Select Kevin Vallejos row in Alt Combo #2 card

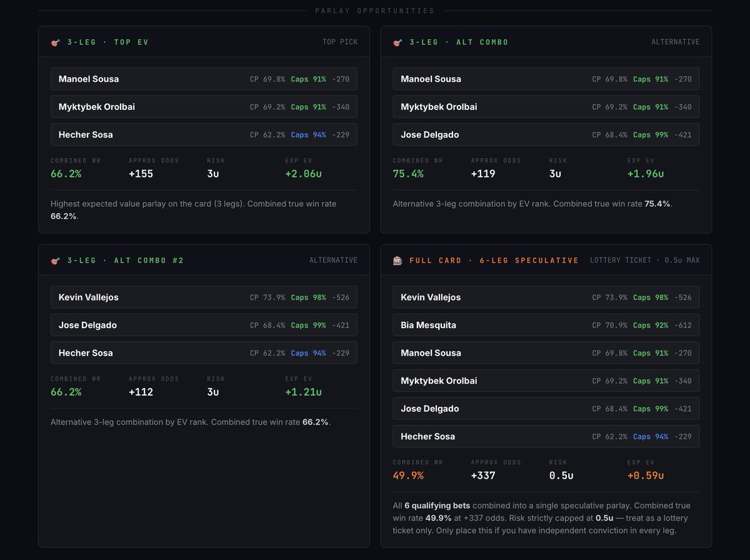click(204, 297)
